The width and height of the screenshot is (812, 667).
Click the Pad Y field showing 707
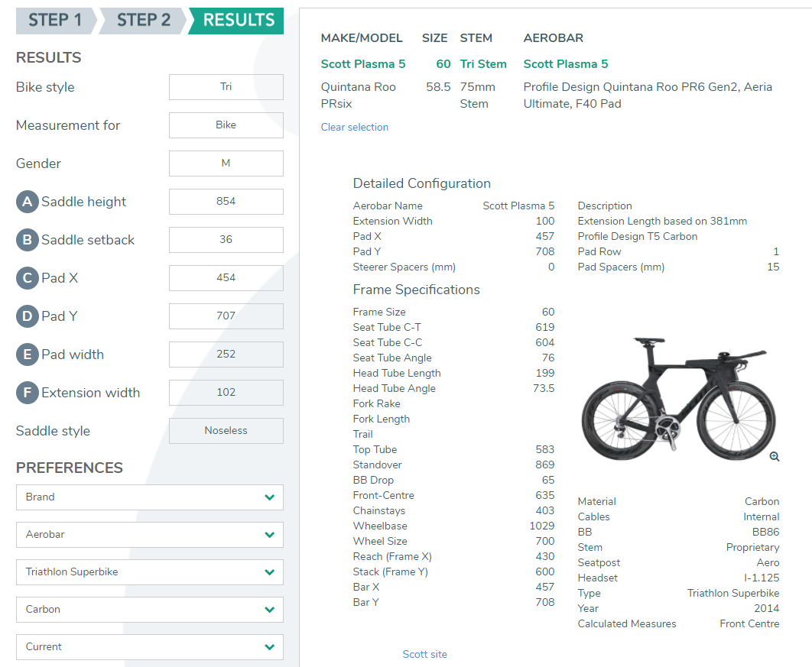(226, 316)
